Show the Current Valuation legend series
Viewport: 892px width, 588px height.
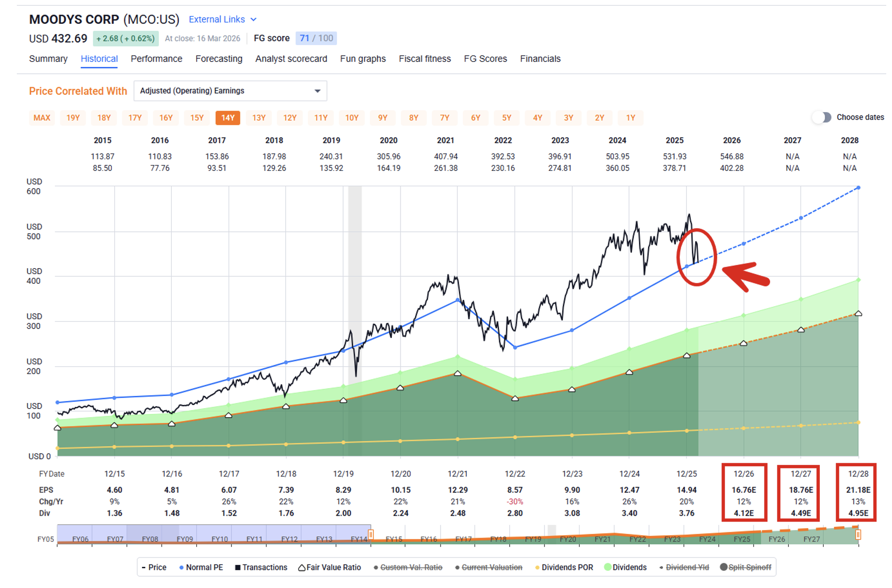click(492, 568)
